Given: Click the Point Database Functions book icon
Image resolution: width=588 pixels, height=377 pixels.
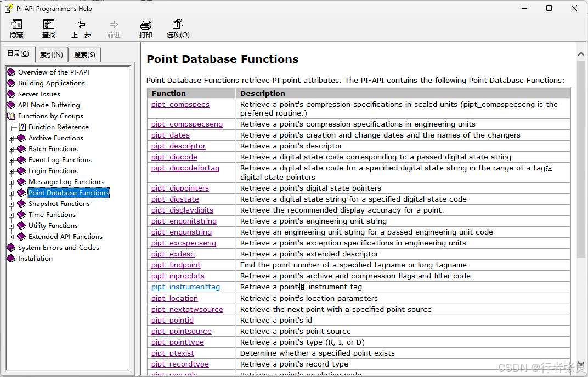Looking at the screenshot, I should pyautogui.click(x=22, y=193).
